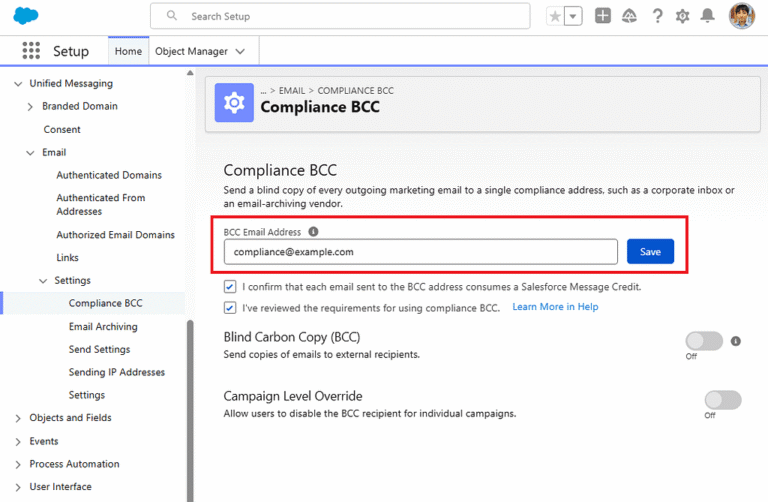Viewport: 768px width, 502px height.
Task: Click the BCC Email Address input field
Action: [x=421, y=252]
